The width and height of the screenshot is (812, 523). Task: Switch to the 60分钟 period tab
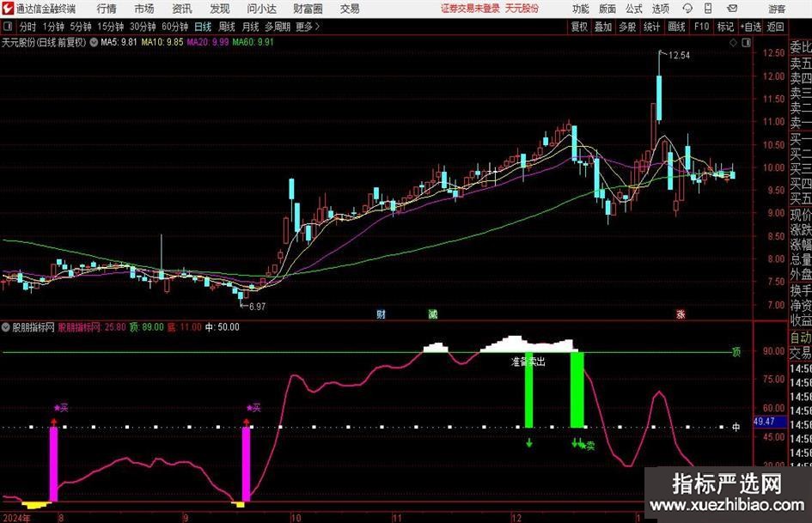click(x=174, y=27)
